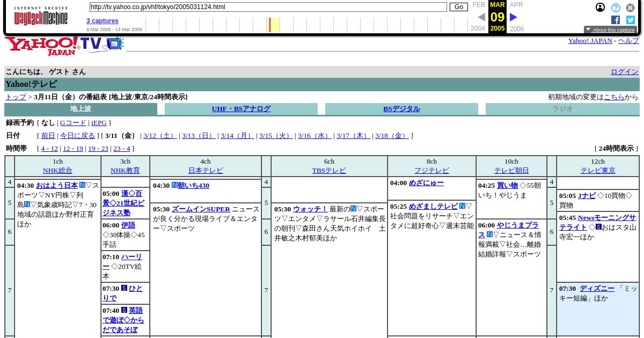Close the Wayback toolbar

(631, 8)
